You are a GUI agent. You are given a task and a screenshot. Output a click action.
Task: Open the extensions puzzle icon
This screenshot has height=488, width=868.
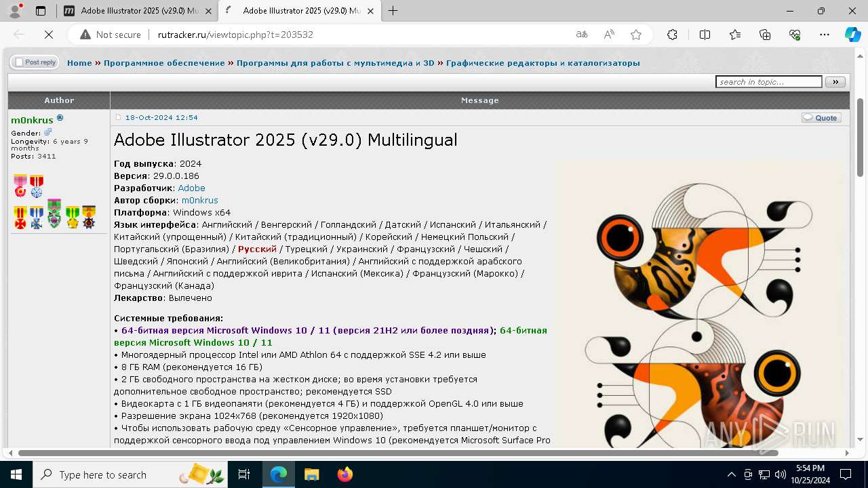coord(672,35)
